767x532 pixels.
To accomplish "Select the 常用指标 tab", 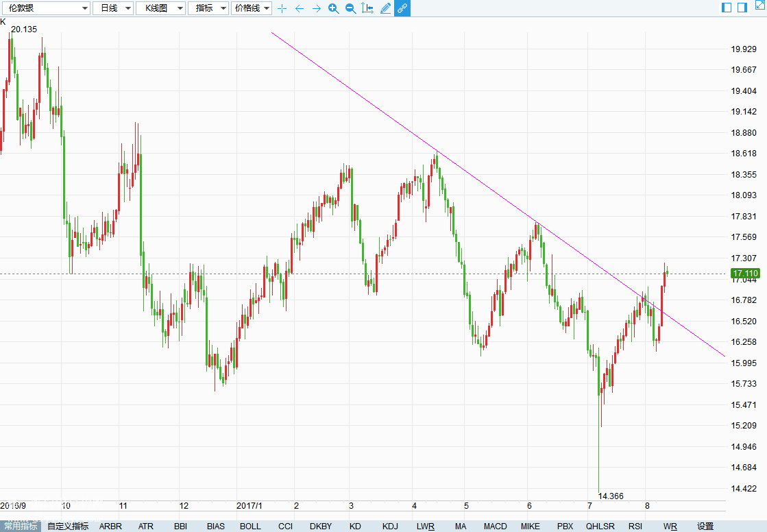I will (21, 526).
